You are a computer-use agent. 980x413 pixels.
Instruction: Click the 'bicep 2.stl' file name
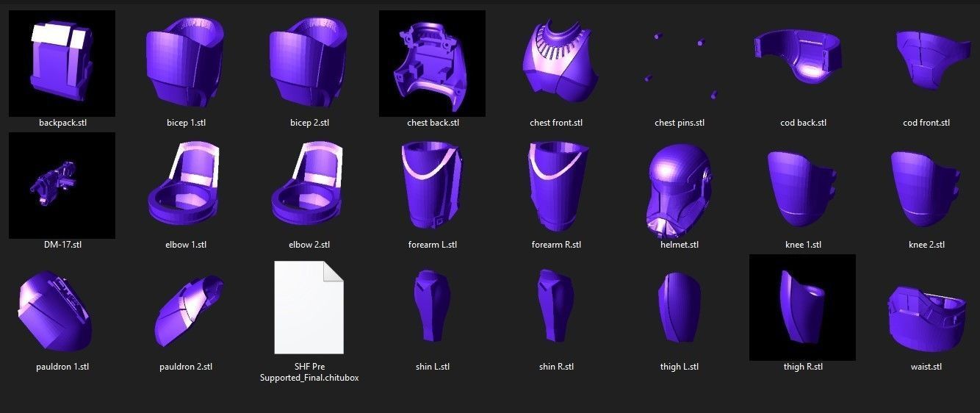pyautogui.click(x=309, y=123)
